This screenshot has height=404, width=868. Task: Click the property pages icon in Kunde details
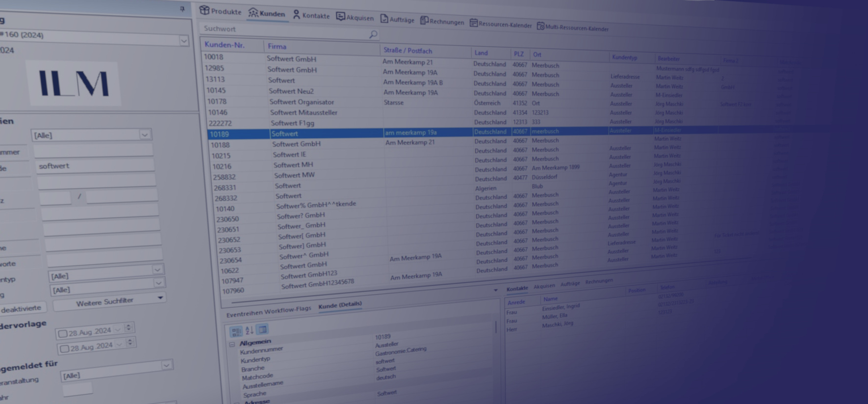point(262,329)
